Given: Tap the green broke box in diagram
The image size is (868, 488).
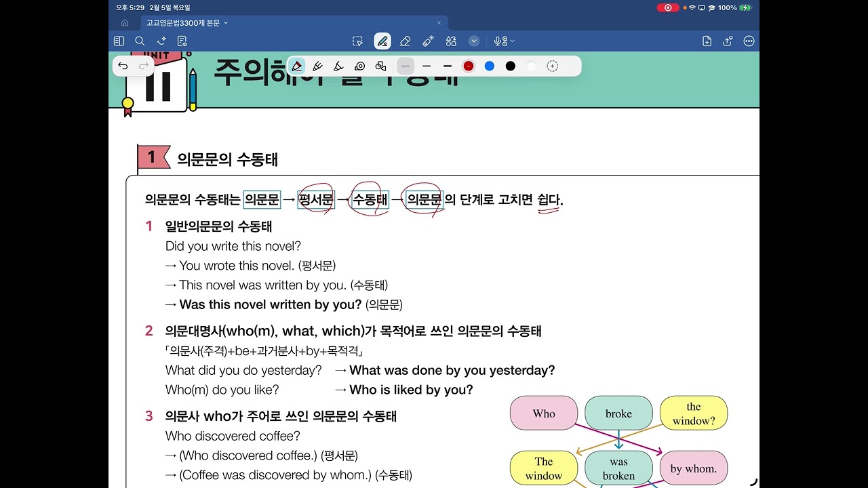Looking at the screenshot, I should pyautogui.click(x=618, y=413).
